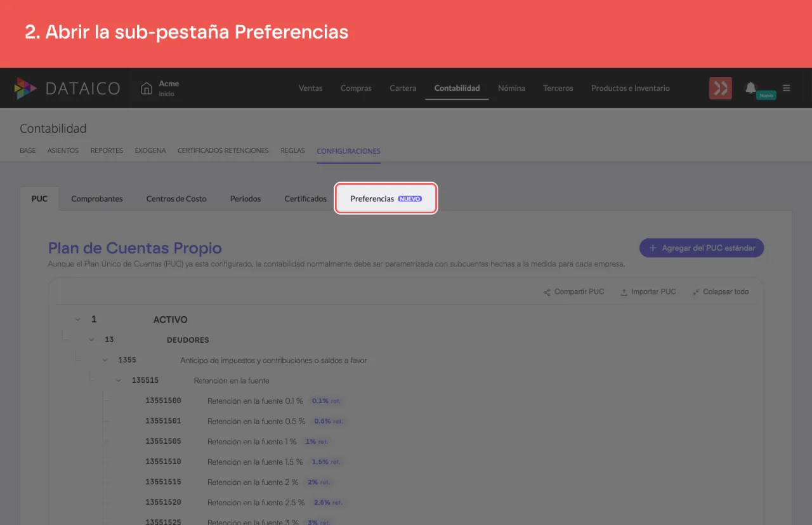The width and height of the screenshot is (812, 525).
Task: Open the Preferencias tab
Action: click(x=386, y=199)
